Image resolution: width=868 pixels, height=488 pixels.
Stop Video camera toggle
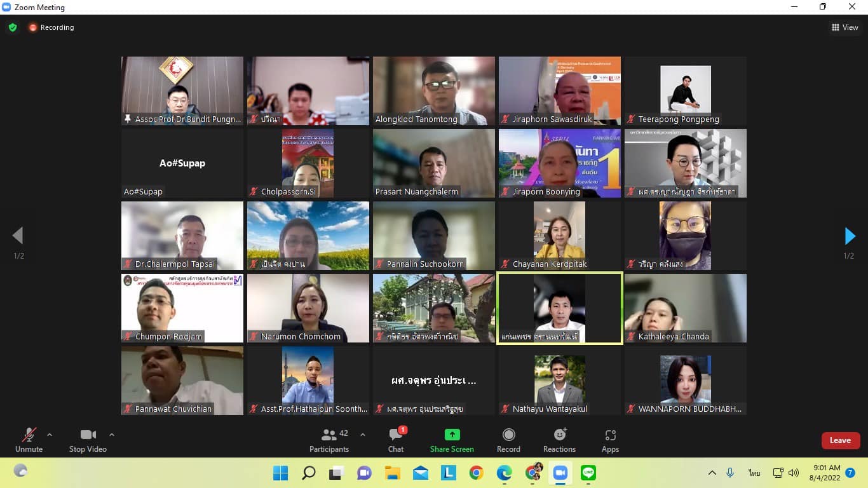click(88, 440)
